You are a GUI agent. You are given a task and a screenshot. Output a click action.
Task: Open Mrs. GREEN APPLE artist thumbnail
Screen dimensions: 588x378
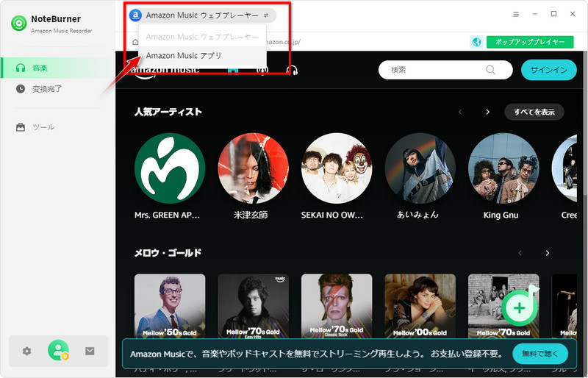[x=170, y=168]
